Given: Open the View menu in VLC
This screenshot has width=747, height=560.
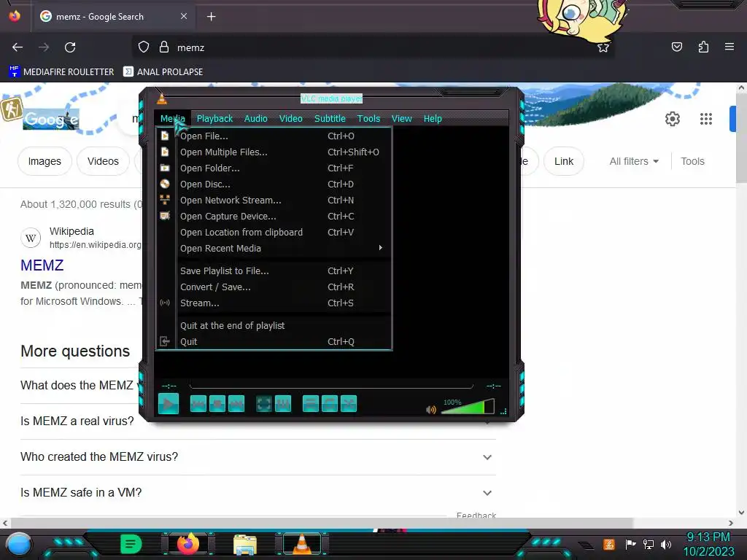Looking at the screenshot, I should [402, 119].
